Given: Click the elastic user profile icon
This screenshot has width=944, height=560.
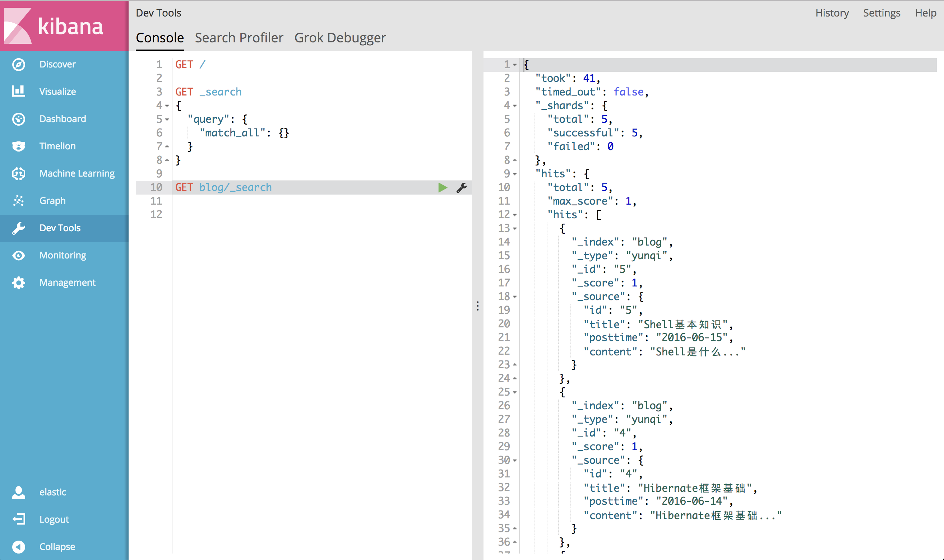Looking at the screenshot, I should 19,492.
